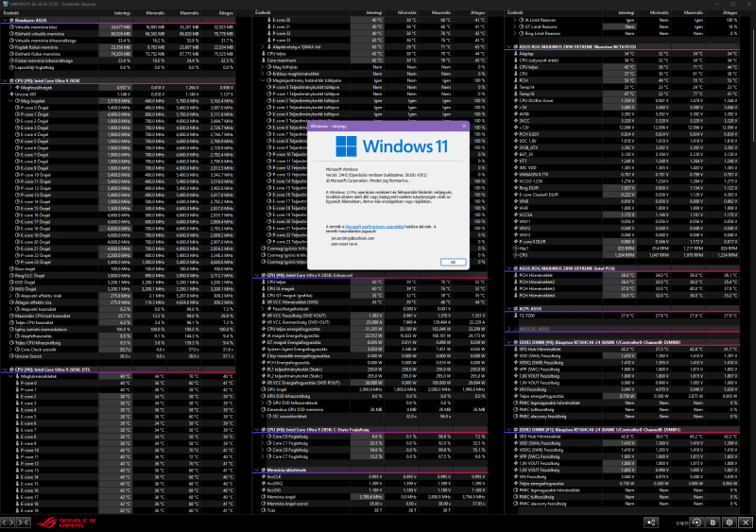Click the clock icon beside P-core 0 Órajel
The width and height of the screenshot is (756, 532).
click(17, 108)
